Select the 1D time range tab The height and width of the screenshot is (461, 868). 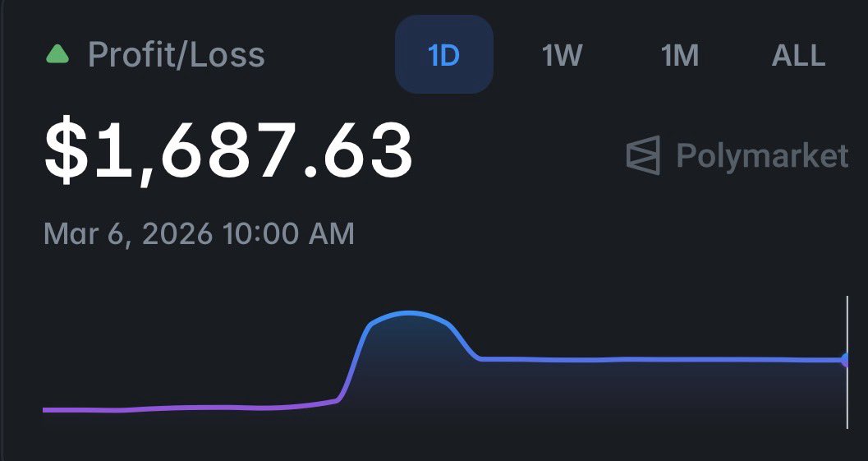point(444,54)
